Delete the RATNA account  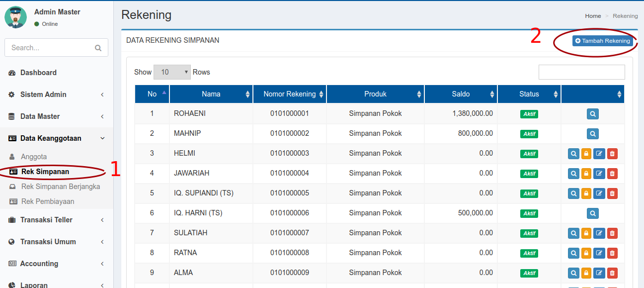(x=612, y=253)
